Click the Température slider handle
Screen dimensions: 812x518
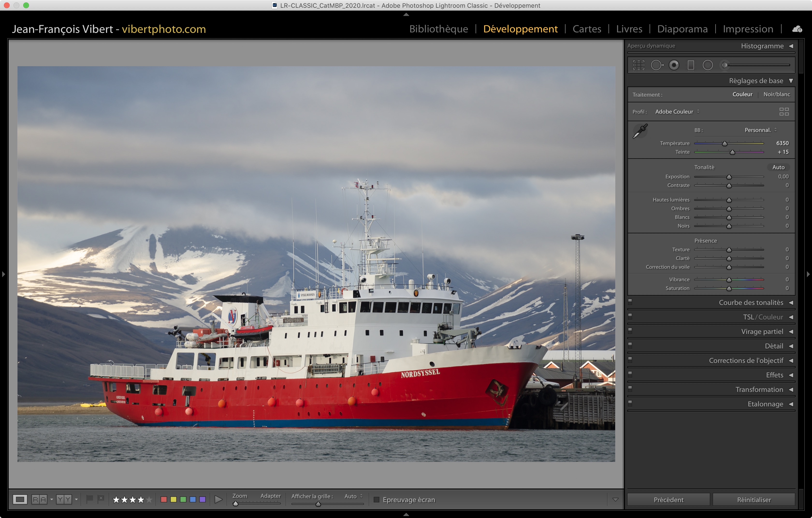tap(724, 144)
